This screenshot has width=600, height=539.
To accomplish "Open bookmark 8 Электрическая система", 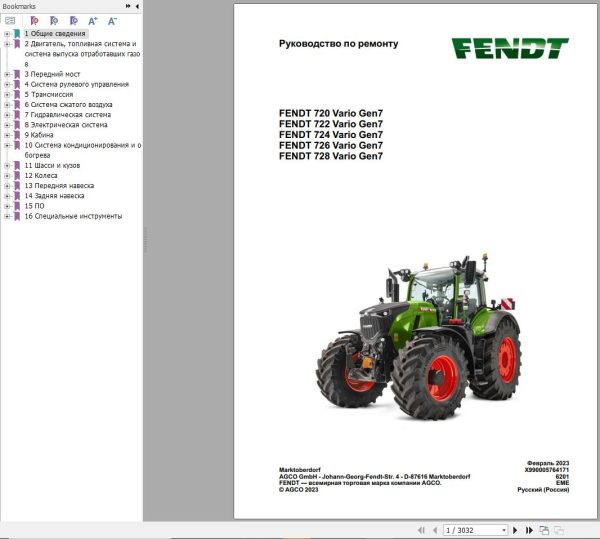I will coord(66,125).
